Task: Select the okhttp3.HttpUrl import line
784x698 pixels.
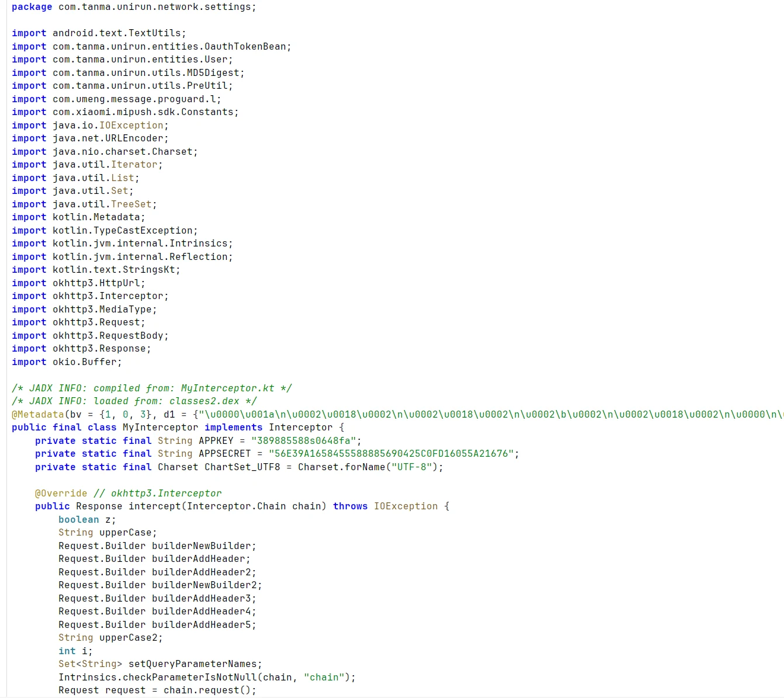Action: 78,283
